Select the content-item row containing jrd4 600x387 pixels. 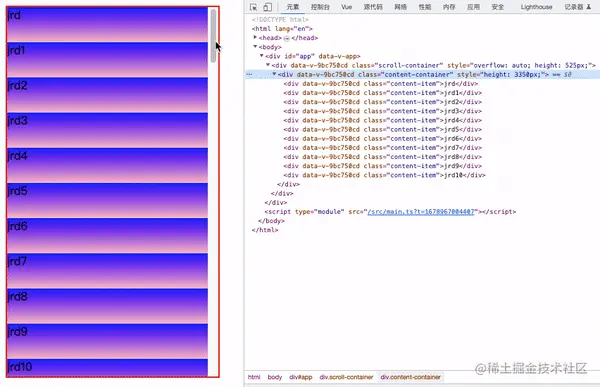click(x=383, y=120)
